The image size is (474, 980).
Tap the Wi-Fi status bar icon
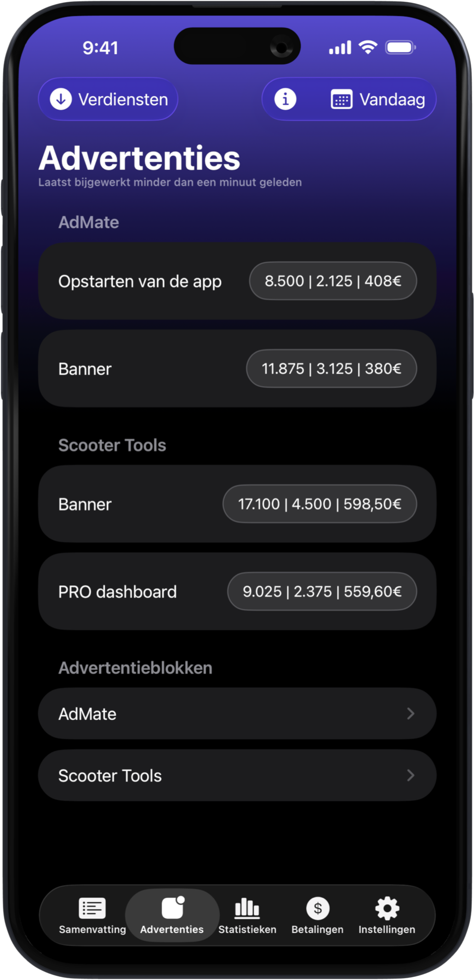[x=368, y=47]
